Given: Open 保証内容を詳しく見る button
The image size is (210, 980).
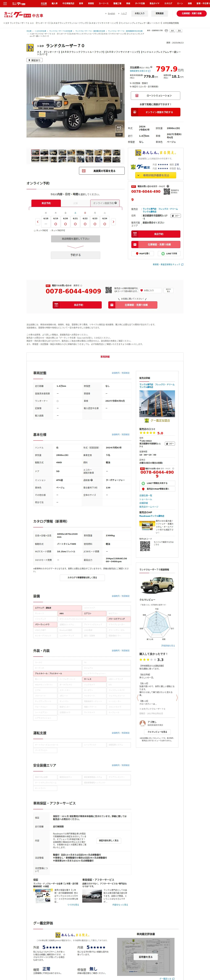Looking at the screenshot, I should tap(109, 840).
